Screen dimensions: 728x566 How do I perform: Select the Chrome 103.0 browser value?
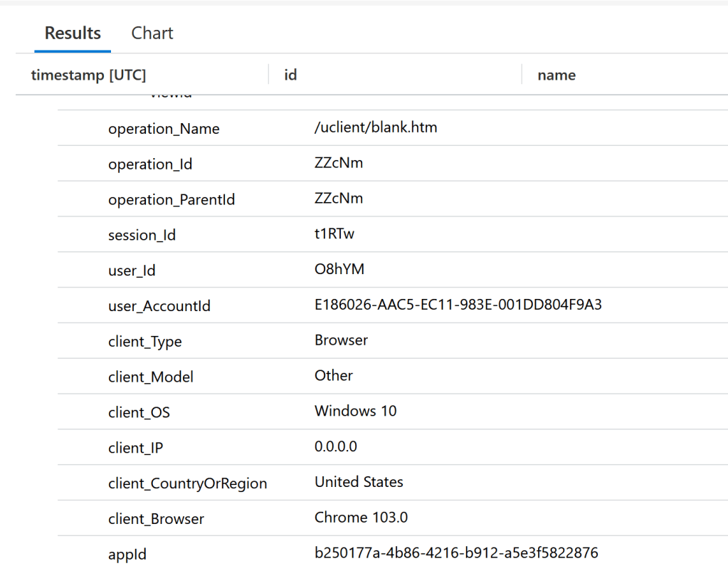[x=361, y=518]
